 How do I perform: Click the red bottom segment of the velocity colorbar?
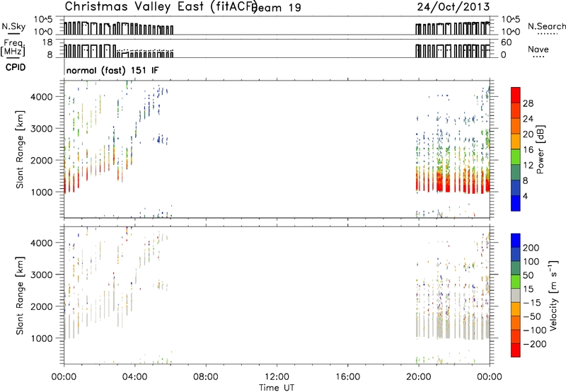point(516,350)
